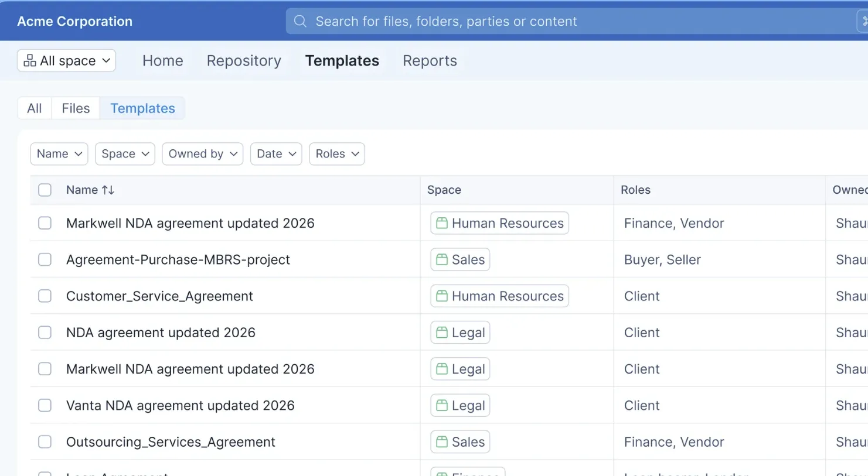Select checkbox for first Markwell NDA agreement row
Screen dimensions: 868x476
click(x=45, y=223)
